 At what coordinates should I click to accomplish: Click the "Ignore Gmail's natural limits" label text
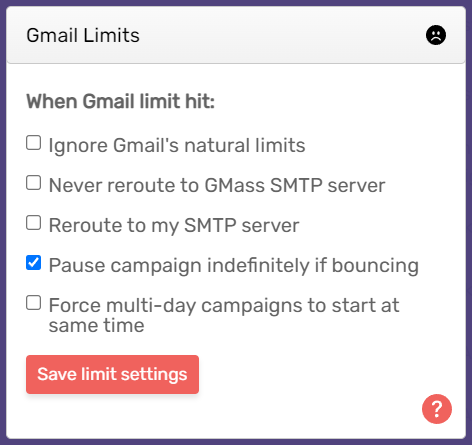point(177,146)
